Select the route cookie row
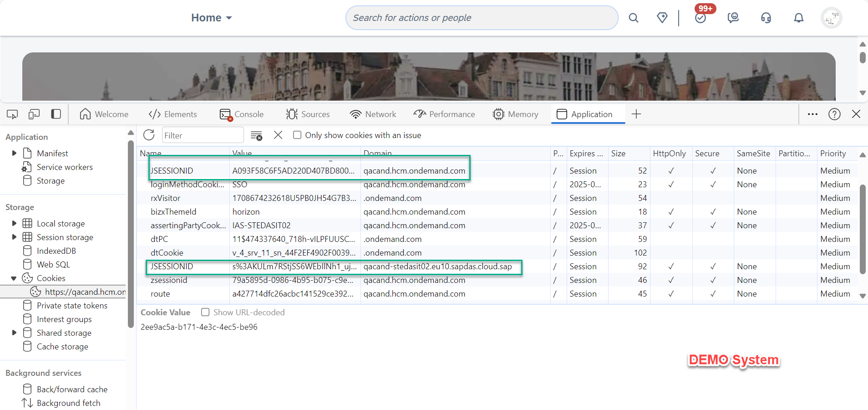 point(498,293)
